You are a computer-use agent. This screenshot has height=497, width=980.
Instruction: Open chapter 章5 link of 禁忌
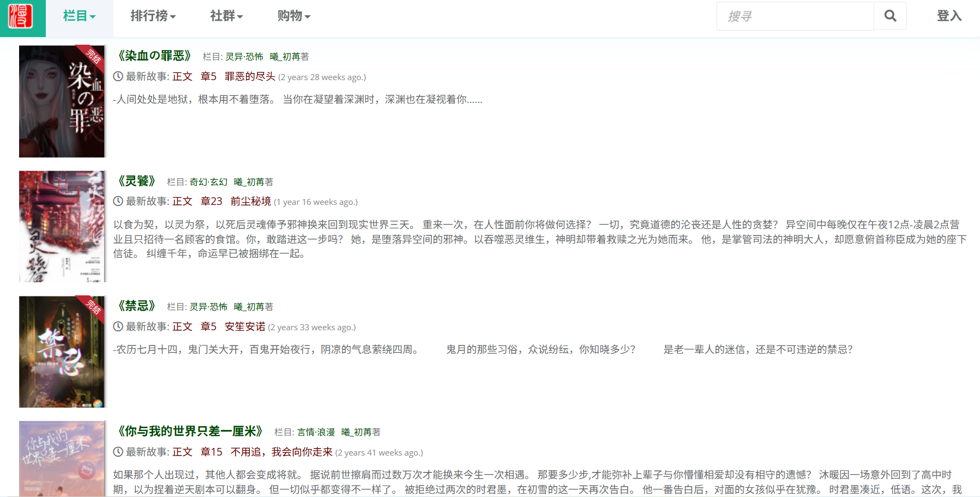208,326
